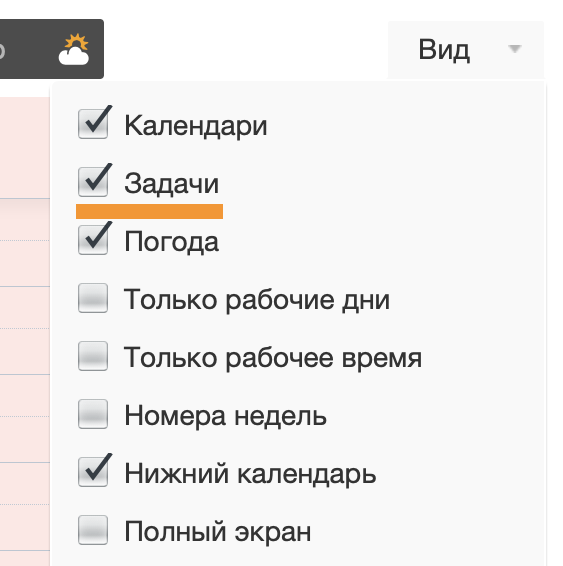Open the Вид dropdown menu

(x=466, y=49)
